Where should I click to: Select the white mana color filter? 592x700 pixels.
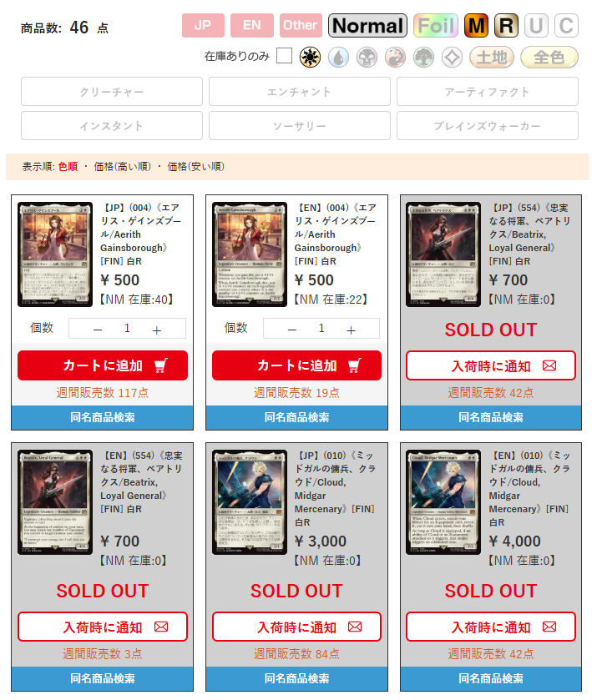tap(310, 57)
